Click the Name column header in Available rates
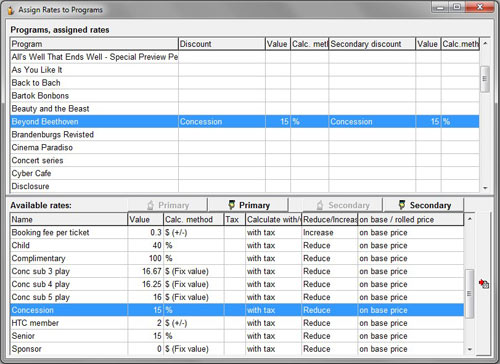Viewport: 500px width, 364px height. (69, 219)
